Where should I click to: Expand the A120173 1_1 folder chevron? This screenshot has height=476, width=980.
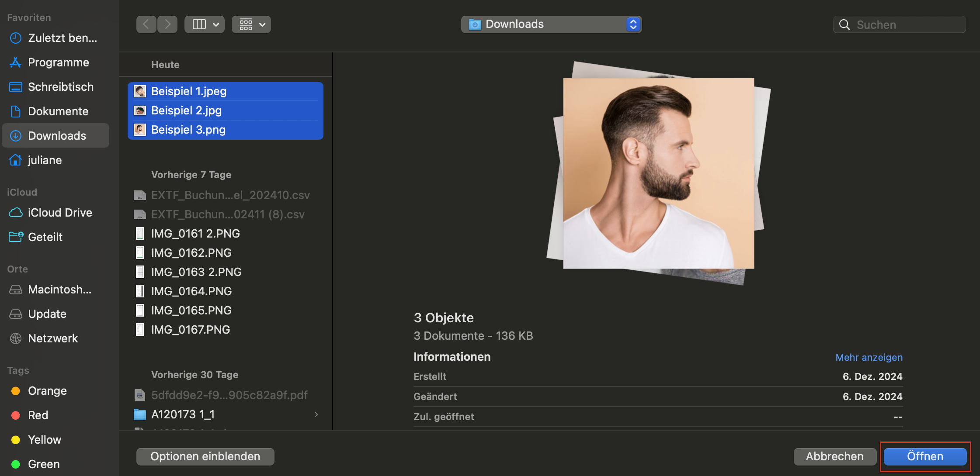click(316, 414)
